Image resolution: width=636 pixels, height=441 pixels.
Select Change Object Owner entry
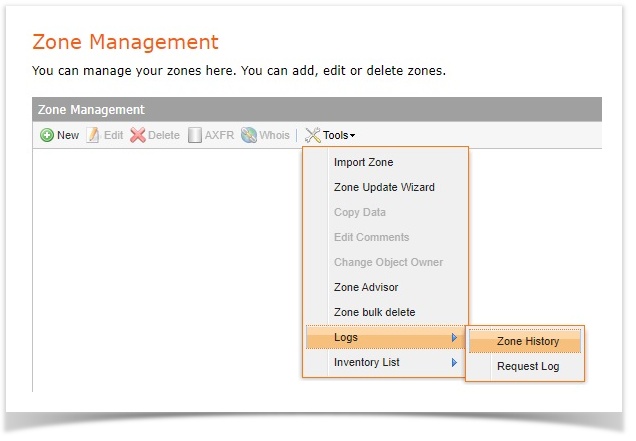click(x=388, y=262)
